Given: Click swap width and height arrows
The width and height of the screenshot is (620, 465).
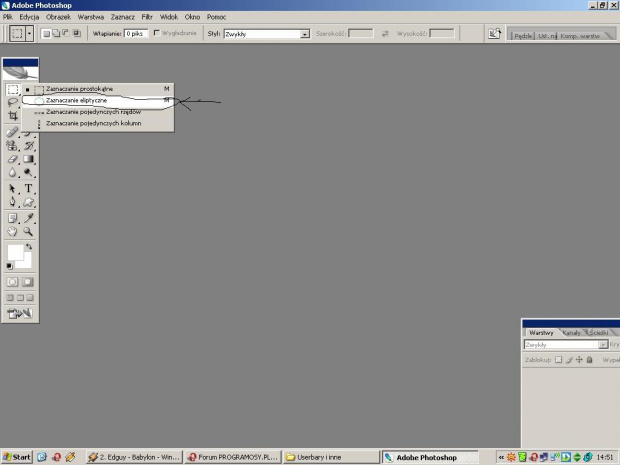Looking at the screenshot, I should (385, 34).
